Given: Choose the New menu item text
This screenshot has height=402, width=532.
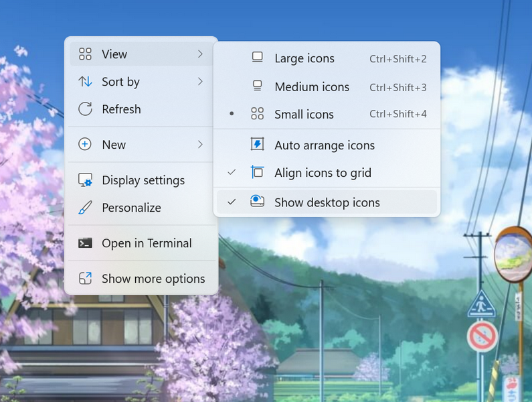Looking at the screenshot, I should (x=114, y=145).
